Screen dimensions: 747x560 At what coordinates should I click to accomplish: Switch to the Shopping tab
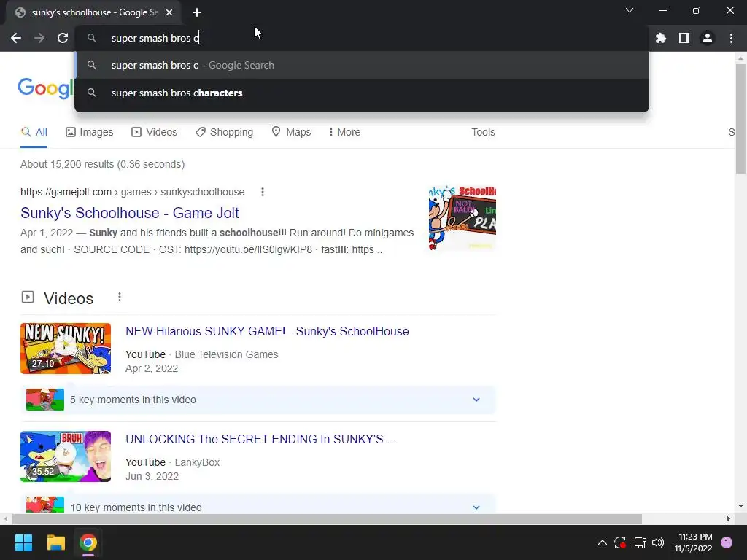point(225,132)
